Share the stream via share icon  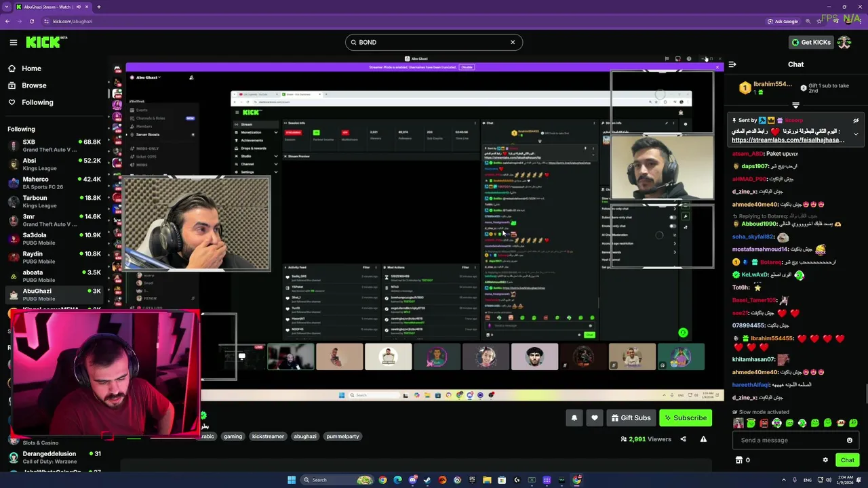pos(683,439)
